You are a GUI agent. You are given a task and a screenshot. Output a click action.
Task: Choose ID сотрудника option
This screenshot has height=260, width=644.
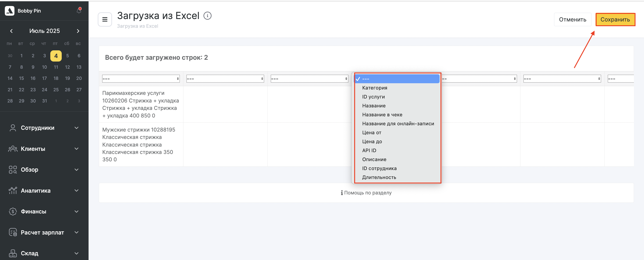point(397,168)
